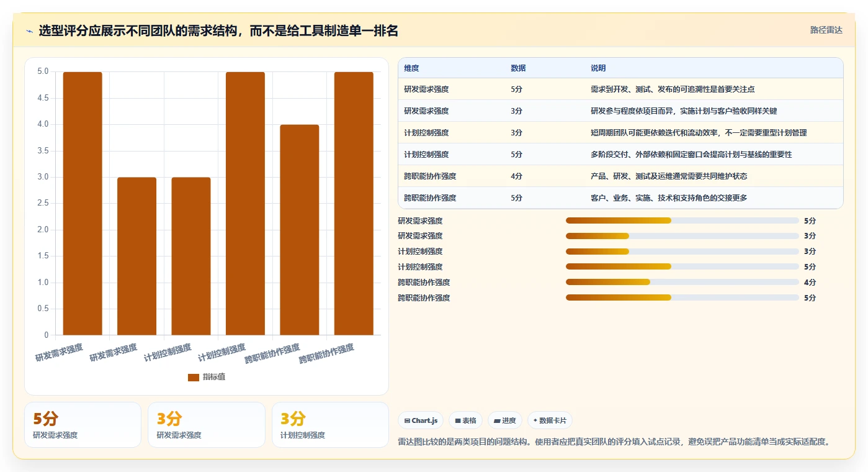The image size is (868, 472).
Task: Click the 计划控制强度 chart bar reaching 3.0
Action: (x=191, y=256)
